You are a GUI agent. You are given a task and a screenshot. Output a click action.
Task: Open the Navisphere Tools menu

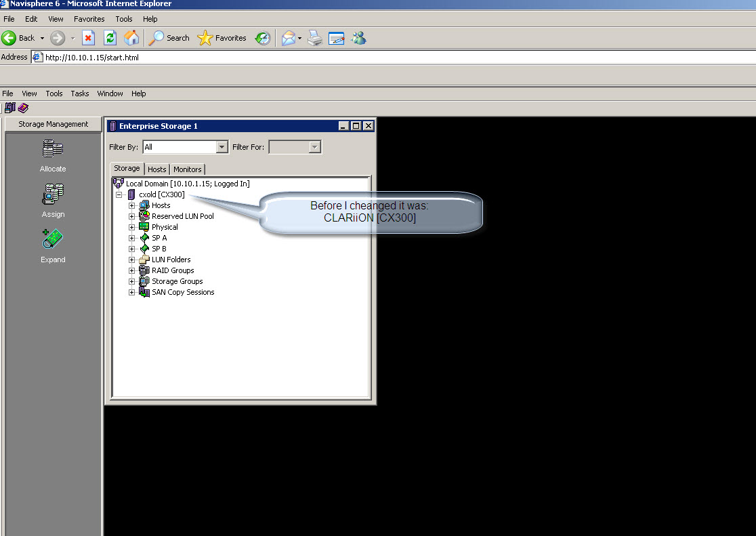point(54,94)
